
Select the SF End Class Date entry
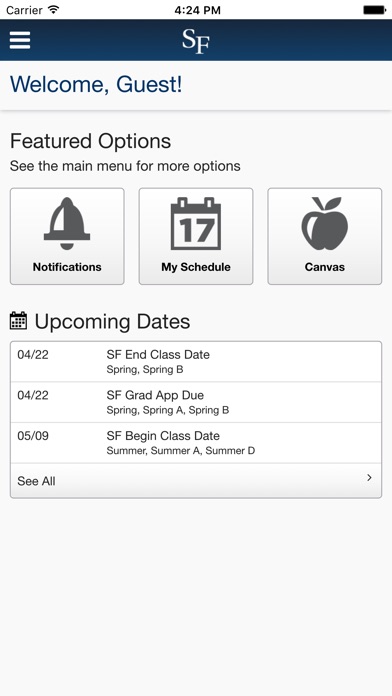point(196,361)
